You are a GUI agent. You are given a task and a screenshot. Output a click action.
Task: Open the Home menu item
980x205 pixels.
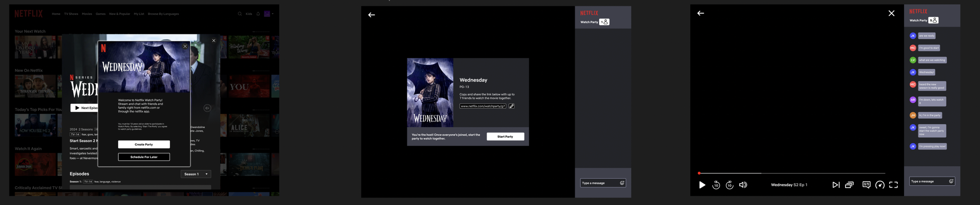(56, 14)
